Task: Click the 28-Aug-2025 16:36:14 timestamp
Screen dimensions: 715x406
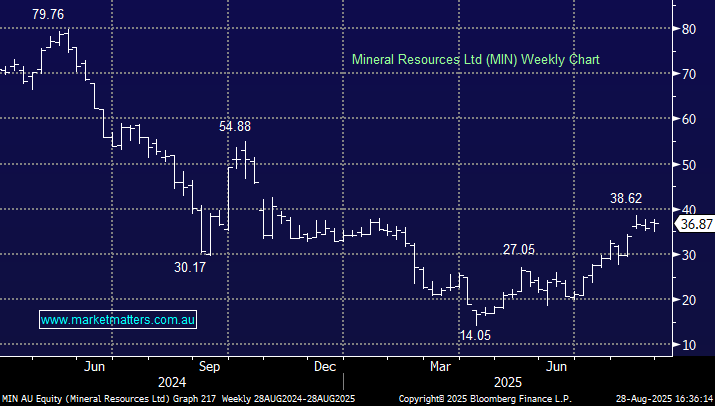Action: (x=664, y=399)
